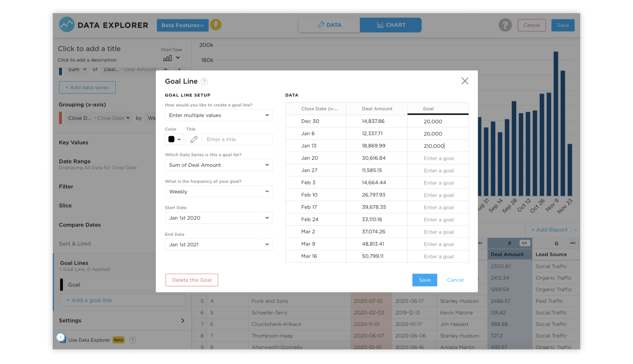
Task: Close the Goal Line dialog with X
Action: pyautogui.click(x=465, y=81)
